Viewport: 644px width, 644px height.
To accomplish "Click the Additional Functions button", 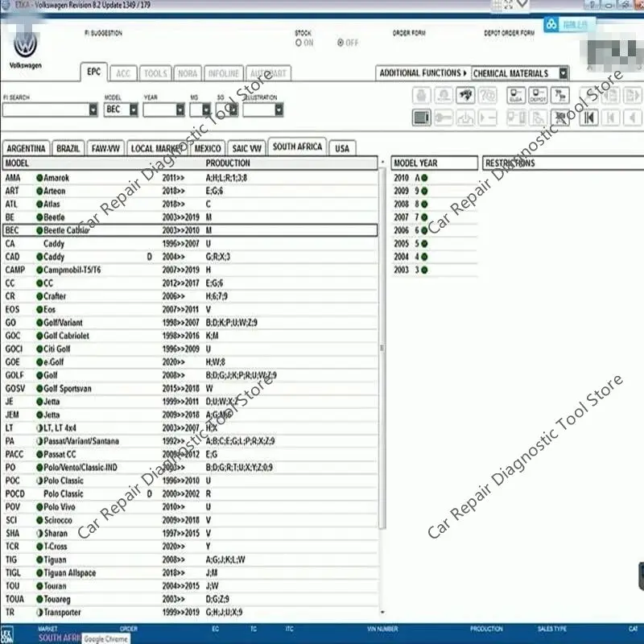I will 422,73.
